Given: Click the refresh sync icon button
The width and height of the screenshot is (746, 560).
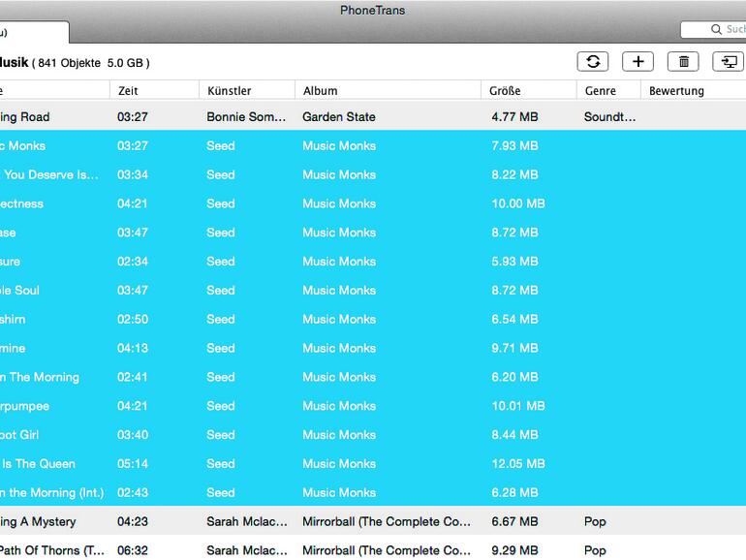Looking at the screenshot, I should (593, 62).
